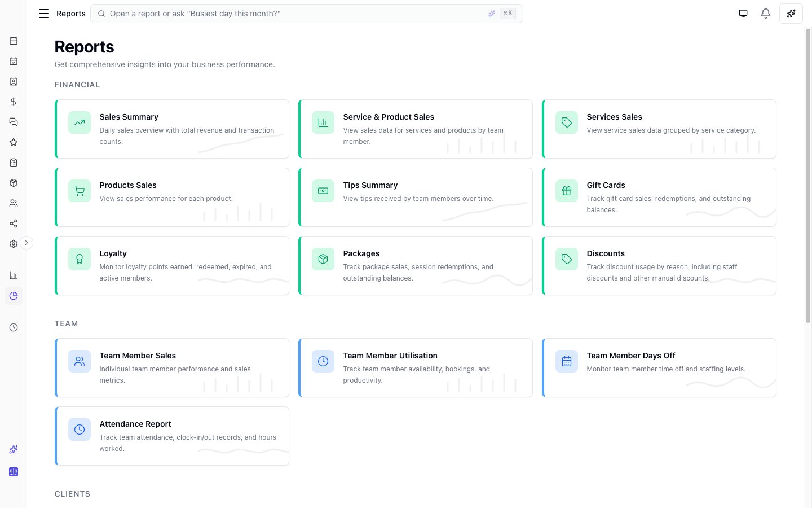The width and height of the screenshot is (812, 508).
Task: Open the dollar sign sales icon
Action: point(14,102)
